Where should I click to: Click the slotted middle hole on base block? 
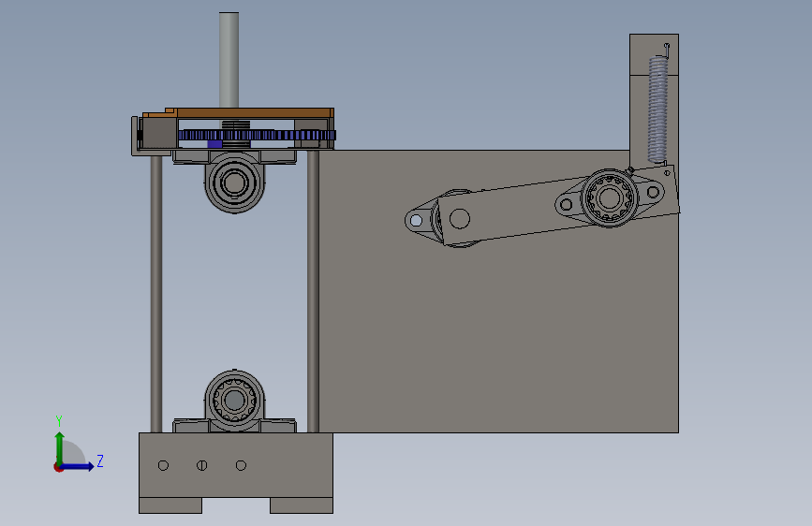click(x=202, y=465)
